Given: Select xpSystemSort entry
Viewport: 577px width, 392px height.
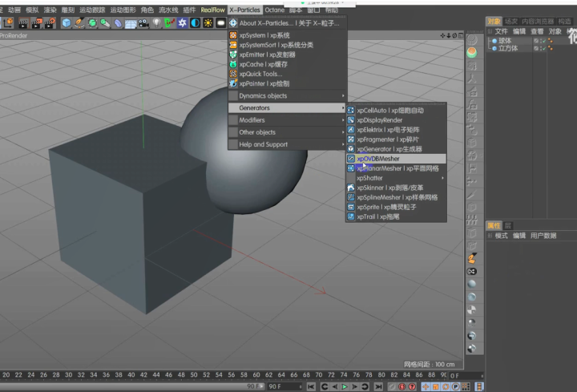Looking at the screenshot, I should [288, 45].
